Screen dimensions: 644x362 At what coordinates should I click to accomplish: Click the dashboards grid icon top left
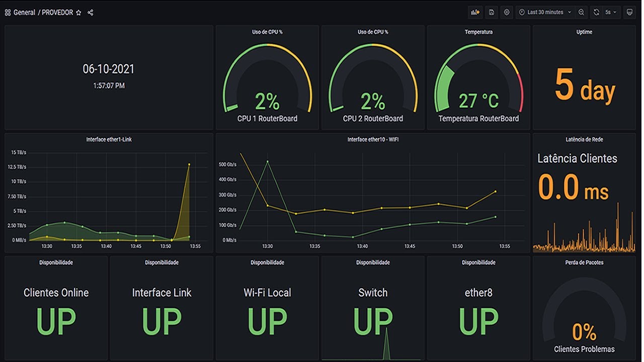click(8, 13)
